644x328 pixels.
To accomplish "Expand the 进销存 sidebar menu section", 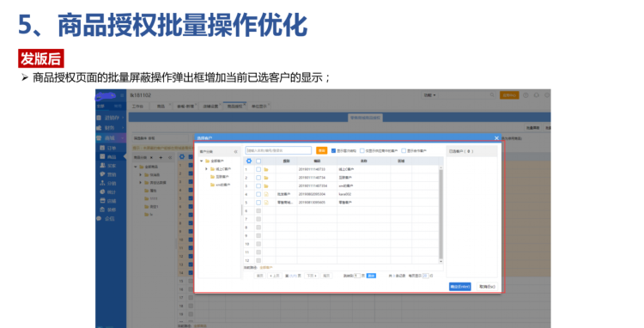I will tap(110, 118).
